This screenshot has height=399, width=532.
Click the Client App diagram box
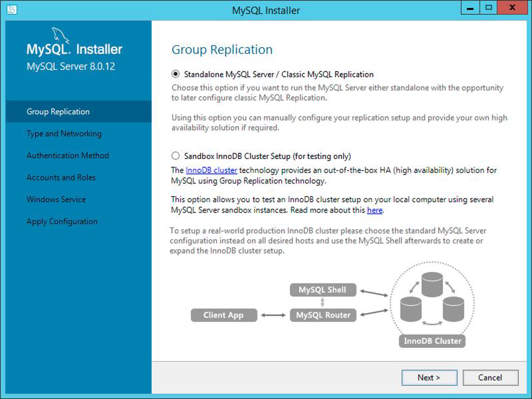click(x=223, y=315)
